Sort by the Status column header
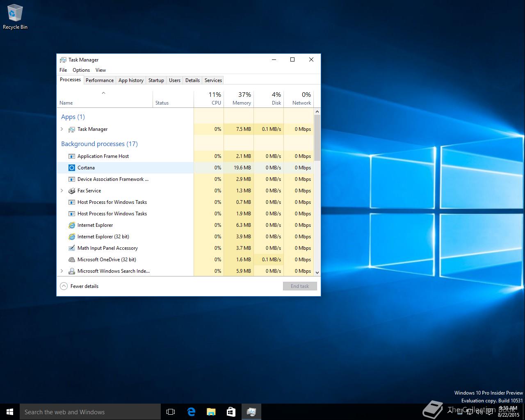525x420 pixels. pos(173,99)
